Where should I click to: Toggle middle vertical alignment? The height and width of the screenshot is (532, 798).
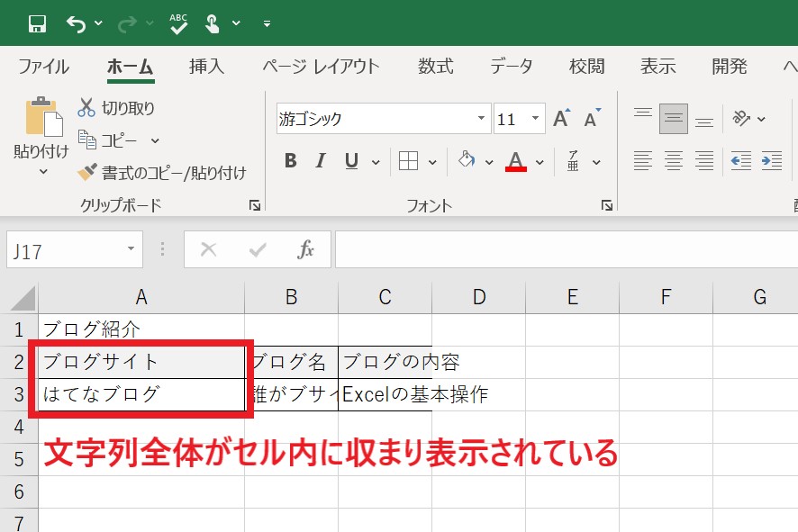674,119
